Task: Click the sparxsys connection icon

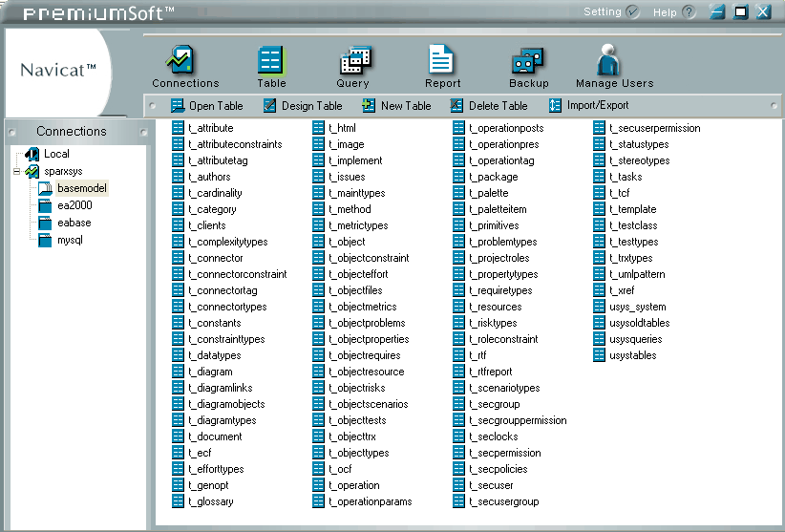Action: (32, 171)
